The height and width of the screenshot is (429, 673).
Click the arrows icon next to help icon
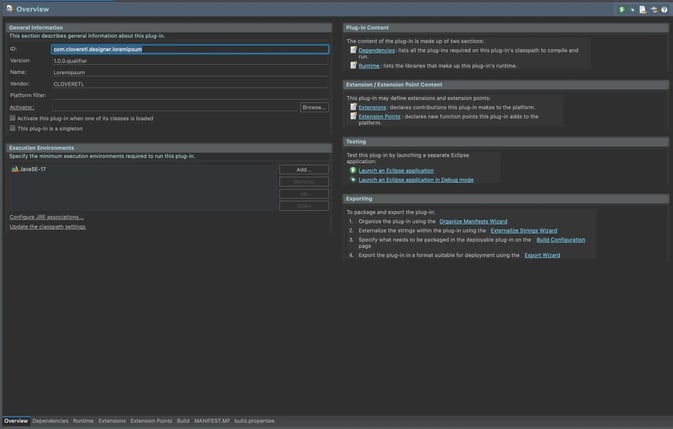654,9
